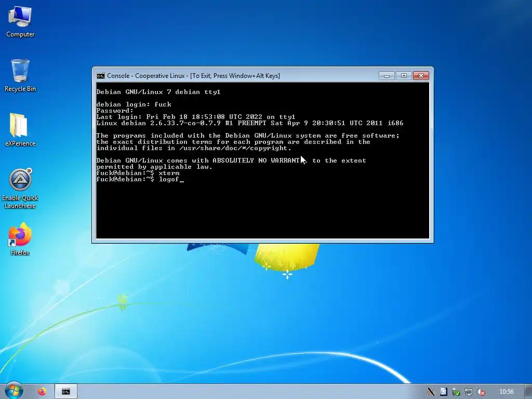Viewport: 532px width, 399px height.
Task: Open the clipboard-style tray icon
Action: click(x=444, y=392)
